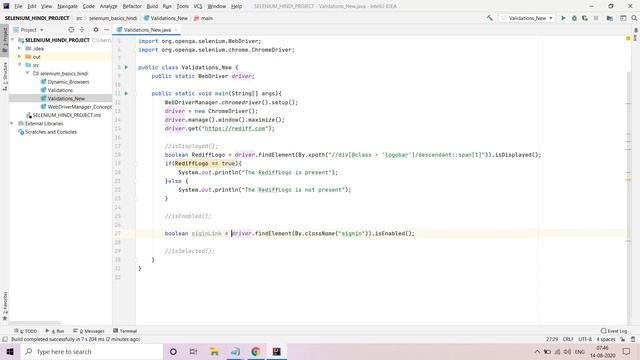Toggle the read-only lock icon in the status bar

click(622, 339)
